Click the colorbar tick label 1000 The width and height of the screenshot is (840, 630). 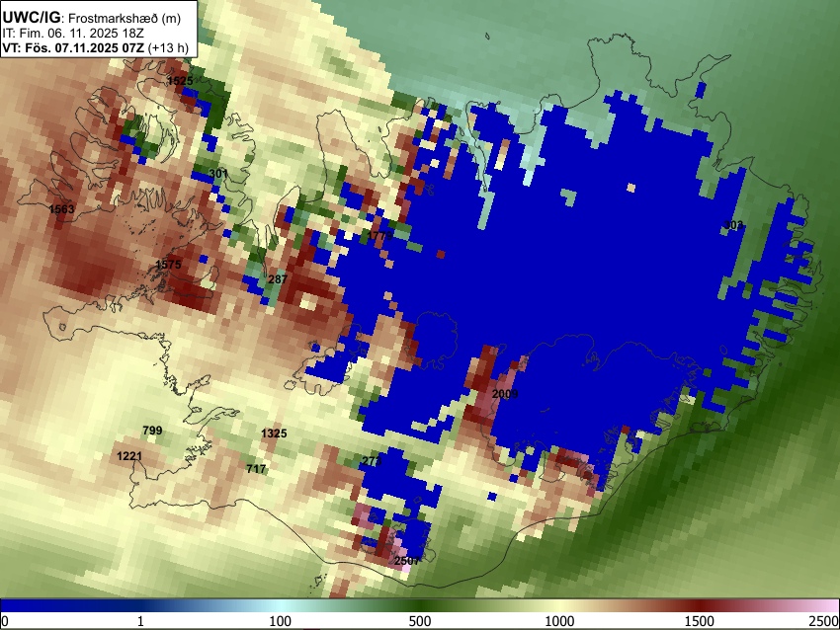click(x=559, y=621)
